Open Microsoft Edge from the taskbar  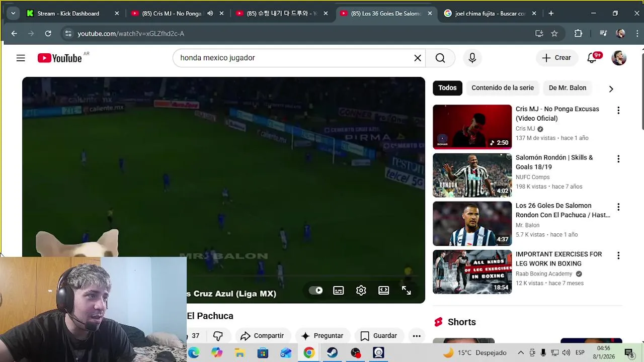point(194,353)
